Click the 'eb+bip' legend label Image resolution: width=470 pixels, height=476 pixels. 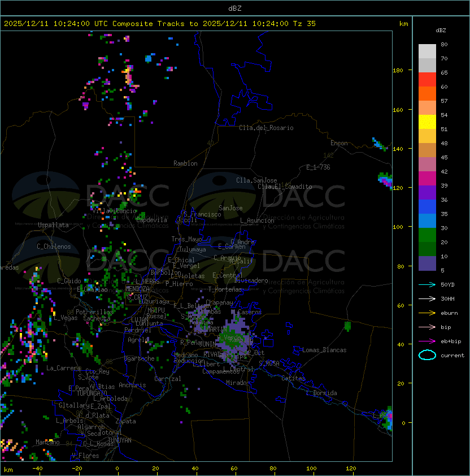(x=451, y=341)
